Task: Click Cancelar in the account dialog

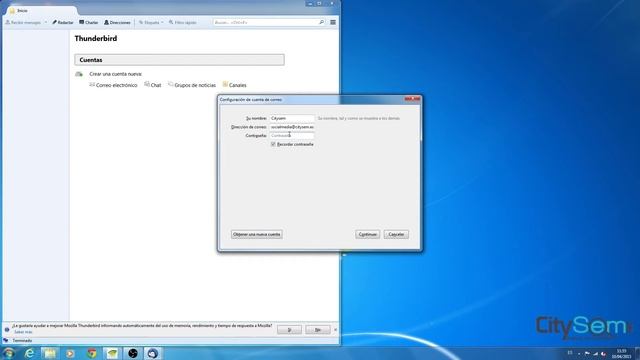Action: tap(396, 234)
